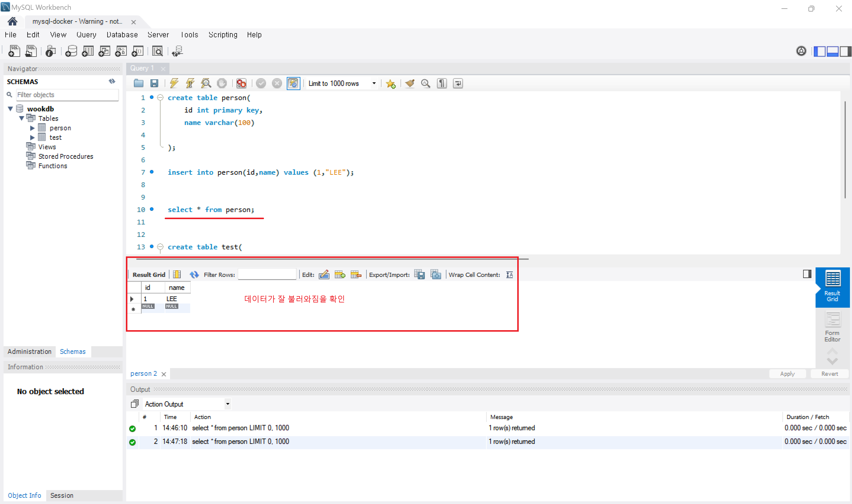Image resolution: width=852 pixels, height=504 pixels.
Task: Click the create new schema icon in toolbar
Action: click(x=71, y=51)
